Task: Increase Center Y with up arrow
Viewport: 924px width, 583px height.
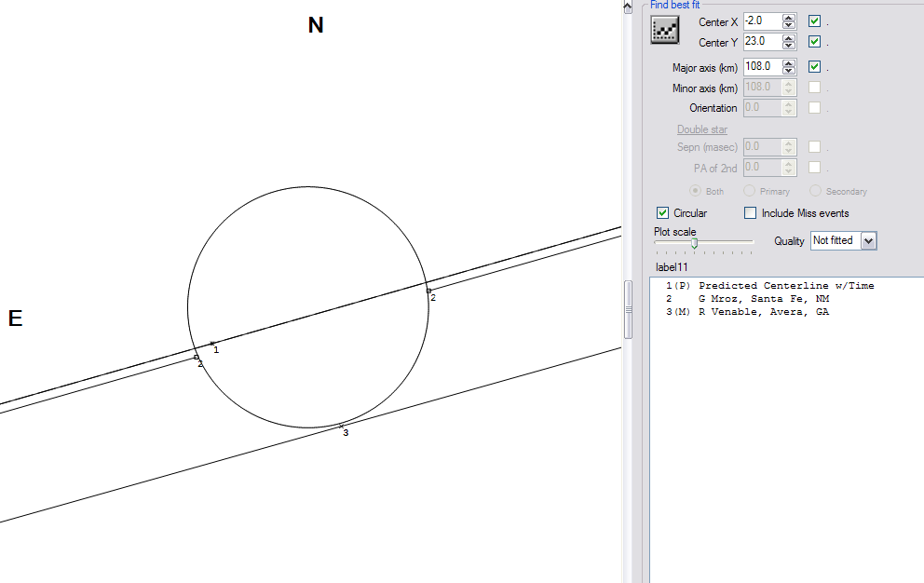Action: click(788, 38)
